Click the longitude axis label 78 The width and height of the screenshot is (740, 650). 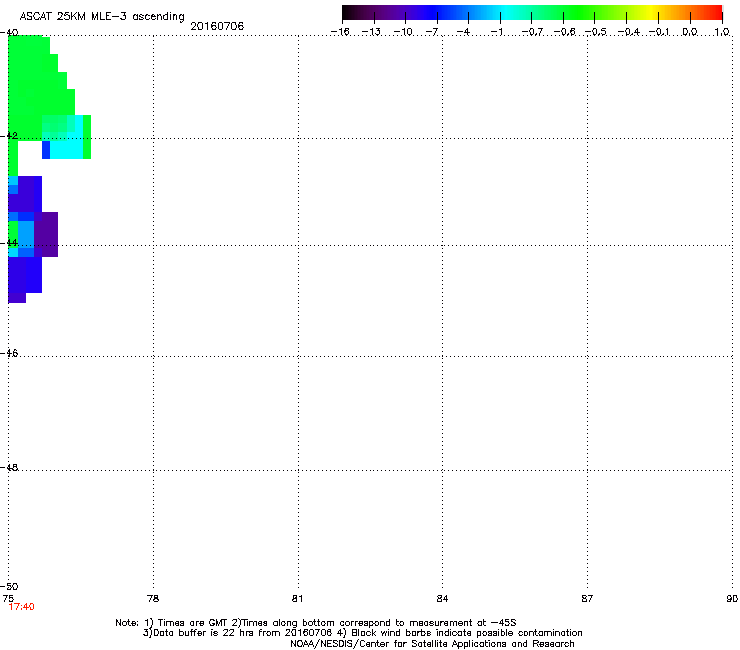(153, 598)
